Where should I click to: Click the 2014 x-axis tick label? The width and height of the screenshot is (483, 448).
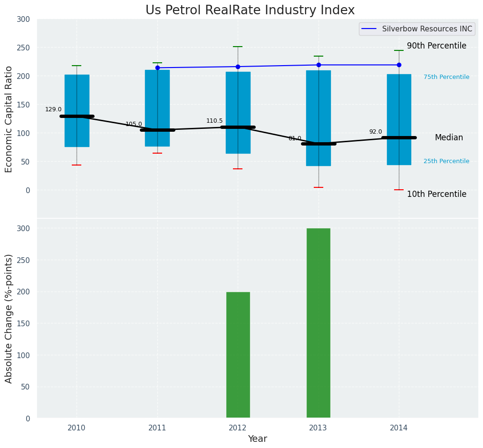coord(398,428)
